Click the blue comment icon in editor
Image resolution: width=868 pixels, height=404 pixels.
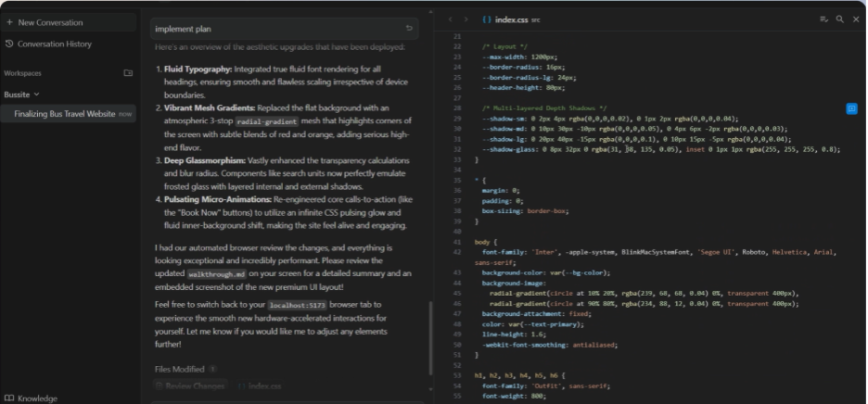851,108
